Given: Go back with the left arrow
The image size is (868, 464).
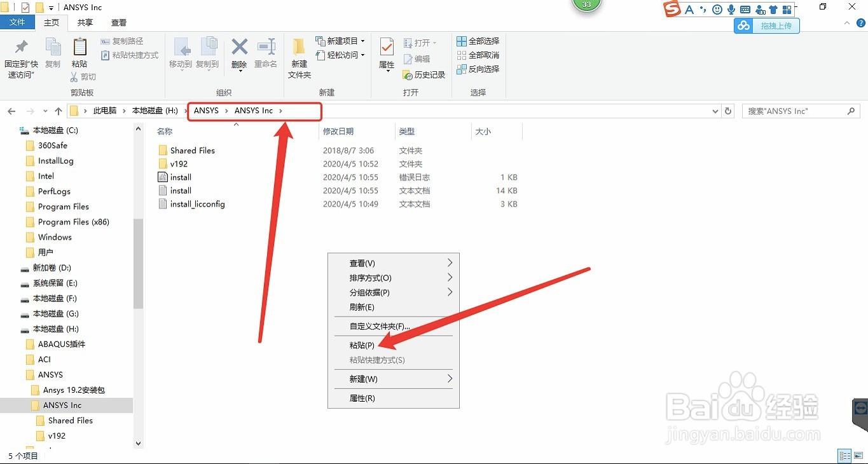Looking at the screenshot, I should pos(11,111).
